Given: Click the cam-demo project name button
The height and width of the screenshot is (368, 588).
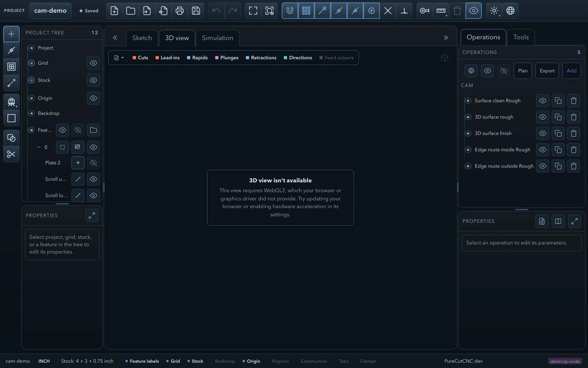Looking at the screenshot, I should (x=50, y=11).
